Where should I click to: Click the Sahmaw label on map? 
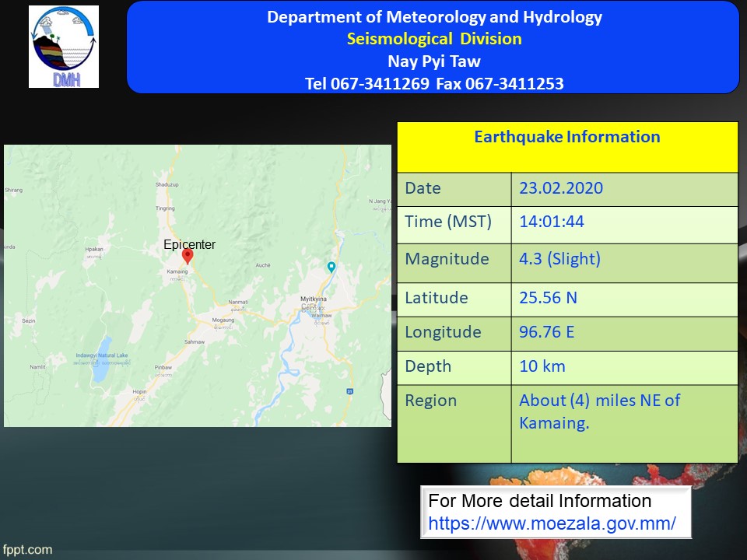pyautogui.click(x=195, y=342)
